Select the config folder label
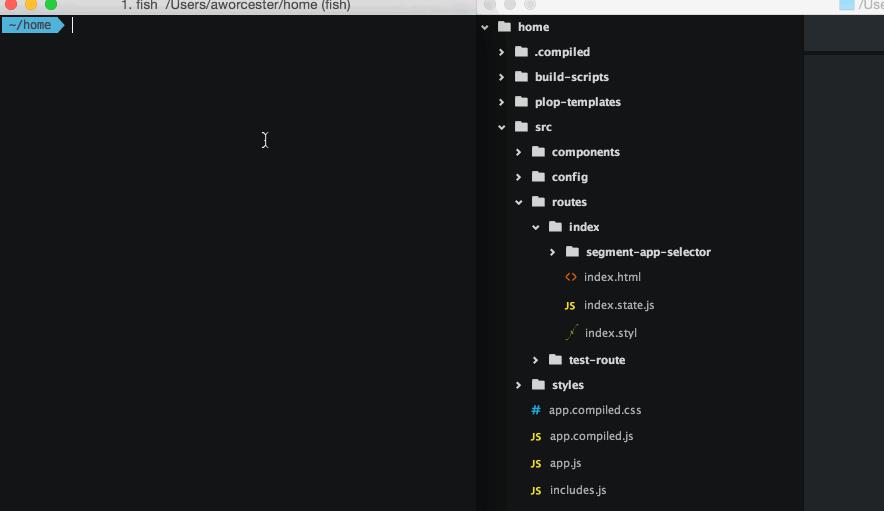The height and width of the screenshot is (511, 884). click(569, 177)
